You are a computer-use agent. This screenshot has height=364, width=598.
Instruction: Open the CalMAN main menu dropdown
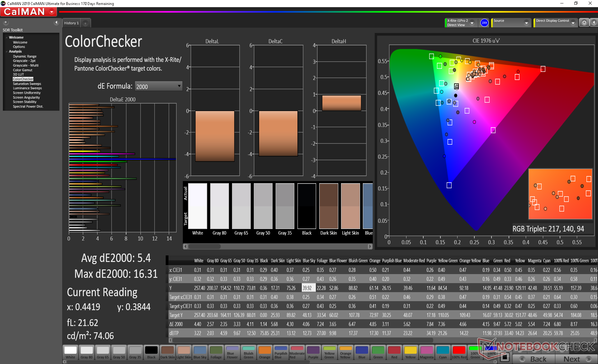tap(52, 12)
